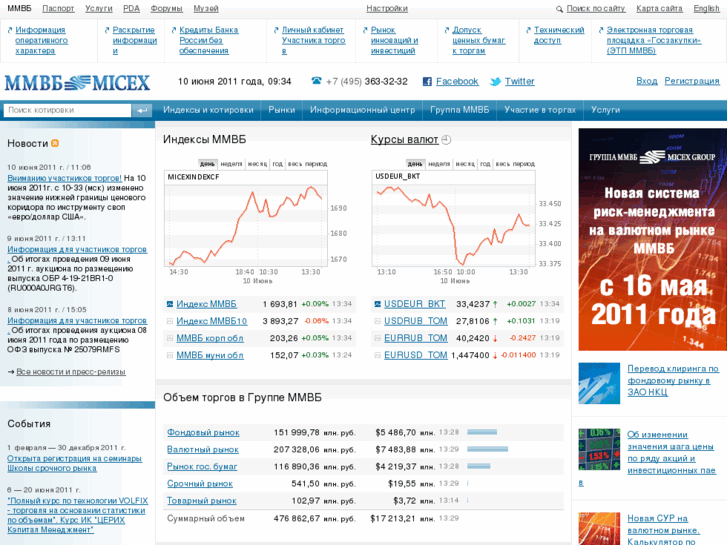
Task: Select месяц period on index chart
Action: pos(257,164)
